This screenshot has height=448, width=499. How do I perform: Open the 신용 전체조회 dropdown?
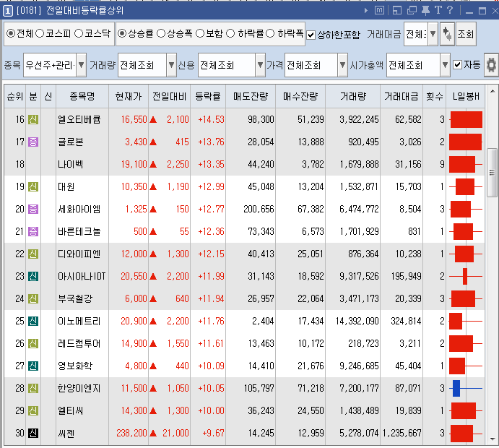260,65
